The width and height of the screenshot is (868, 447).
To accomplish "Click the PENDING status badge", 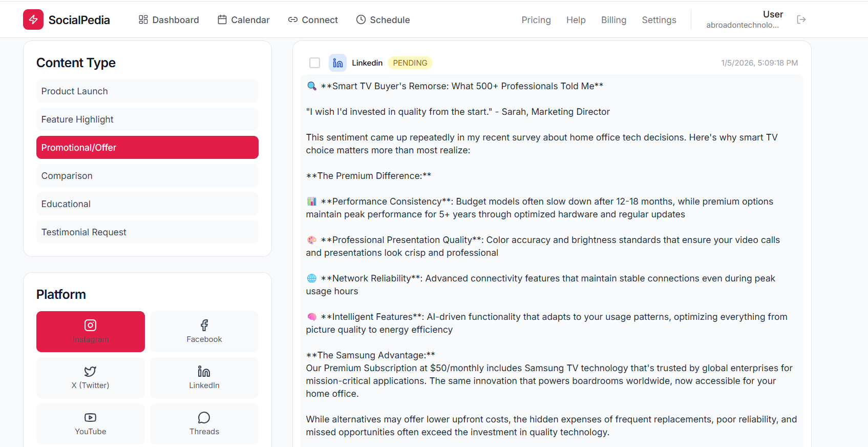I will pyautogui.click(x=410, y=63).
